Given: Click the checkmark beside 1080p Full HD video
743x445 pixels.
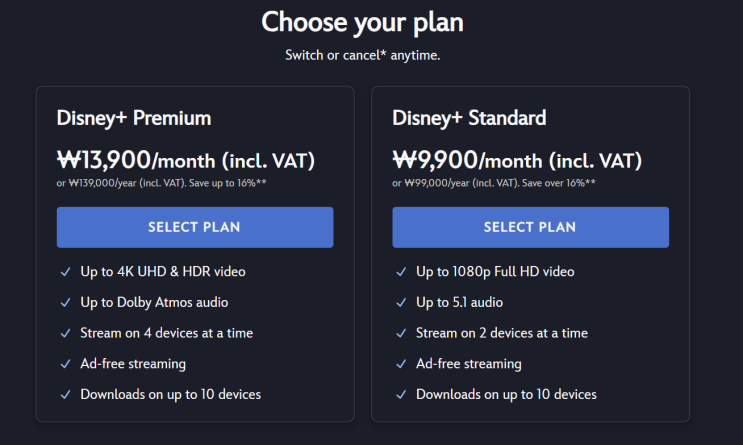Looking at the screenshot, I should click(x=401, y=272).
